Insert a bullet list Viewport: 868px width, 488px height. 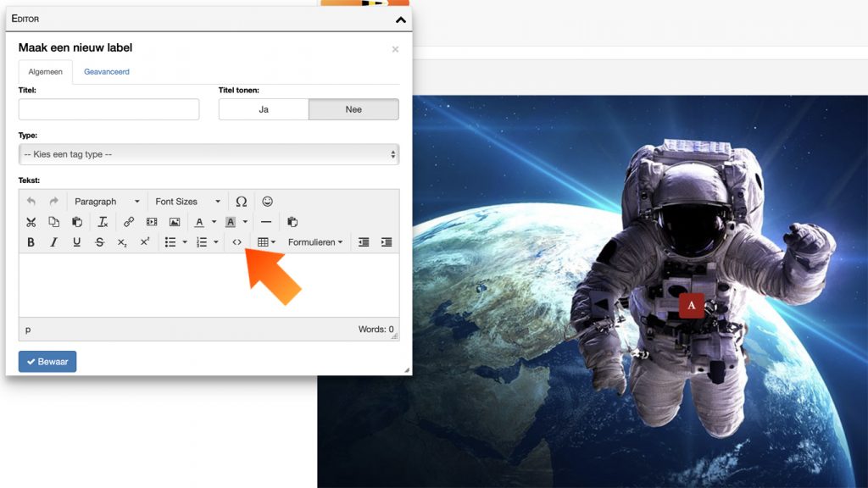pyautogui.click(x=170, y=242)
